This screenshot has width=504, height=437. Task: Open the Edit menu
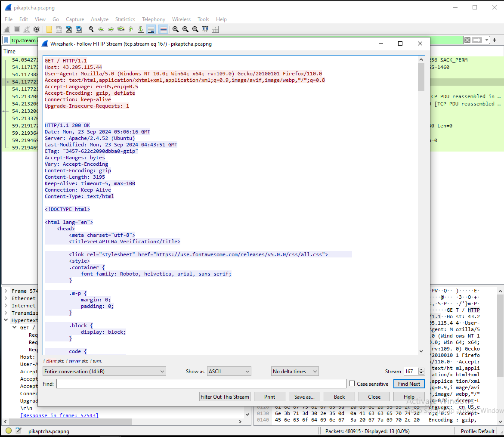tap(24, 19)
